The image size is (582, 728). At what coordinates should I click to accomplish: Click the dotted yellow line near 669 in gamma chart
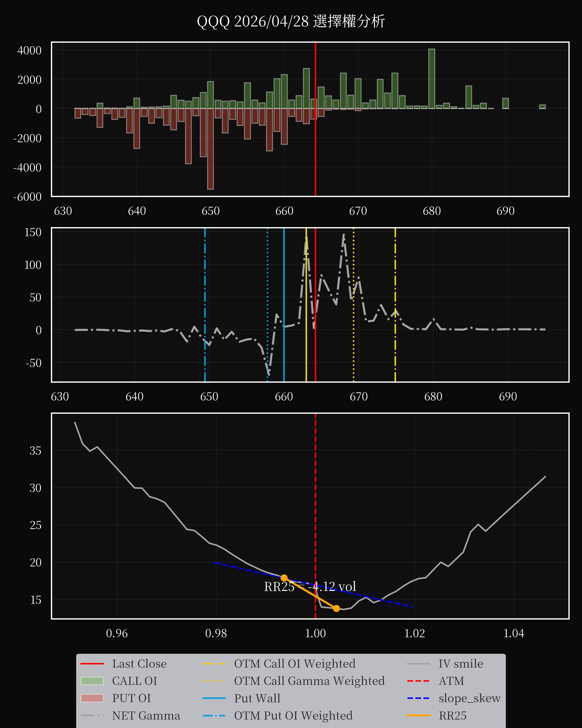click(354, 305)
